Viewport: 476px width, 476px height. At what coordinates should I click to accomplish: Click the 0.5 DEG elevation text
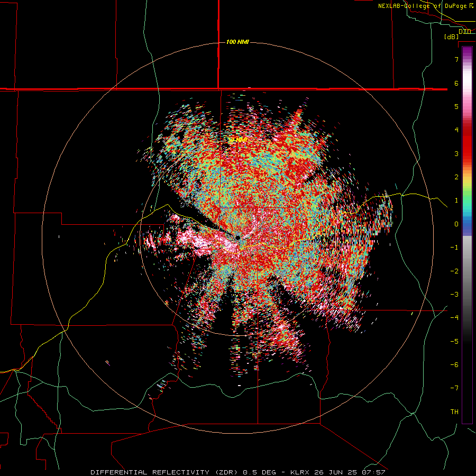[259, 472]
